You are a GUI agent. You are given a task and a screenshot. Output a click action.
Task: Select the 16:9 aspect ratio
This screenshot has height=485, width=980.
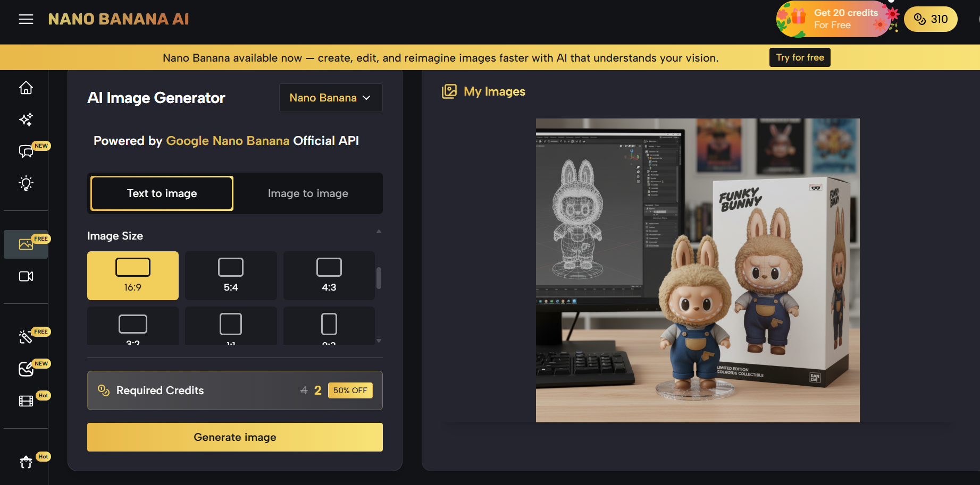[132, 275]
